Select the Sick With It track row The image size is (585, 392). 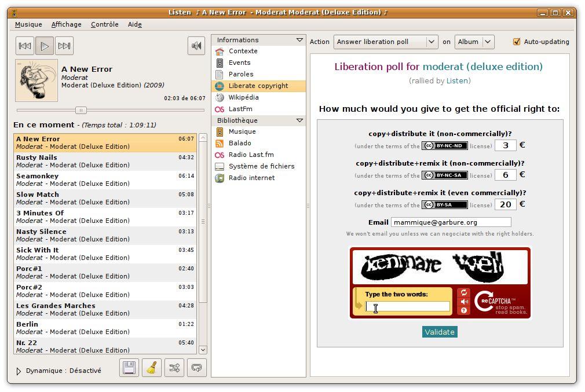105,254
